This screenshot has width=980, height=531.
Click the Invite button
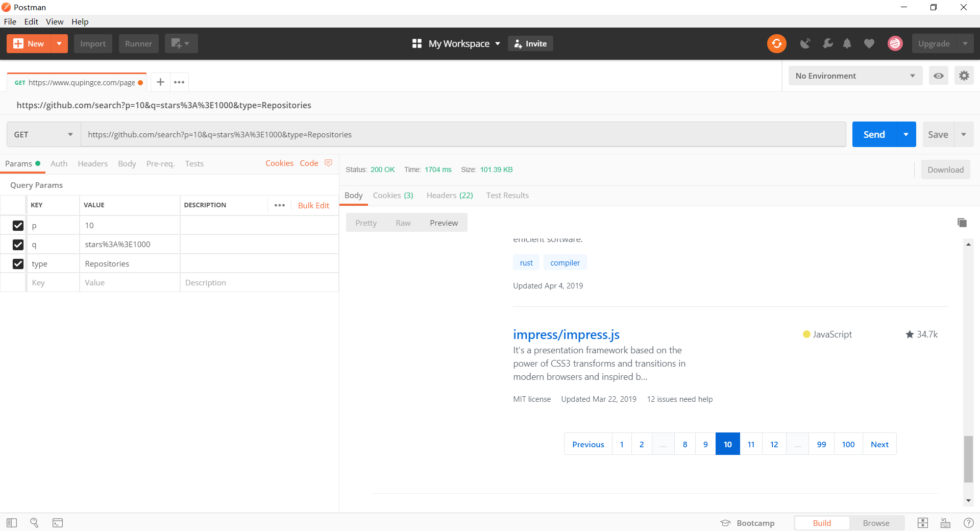(x=530, y=43)
